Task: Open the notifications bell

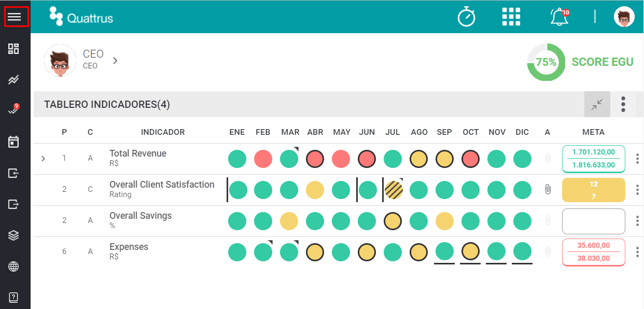Action: click(x=559, y=17)
